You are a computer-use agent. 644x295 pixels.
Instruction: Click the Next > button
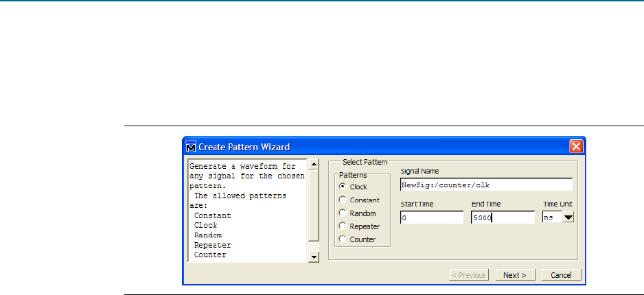coord(515,275)
